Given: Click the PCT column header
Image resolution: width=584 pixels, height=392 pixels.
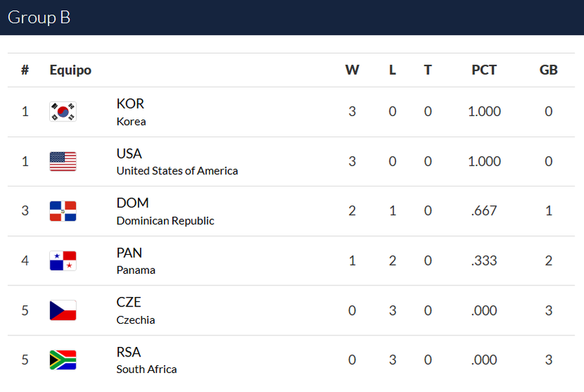Looking at the screenshot, I should pyautogui.click(x=484, y=70).
